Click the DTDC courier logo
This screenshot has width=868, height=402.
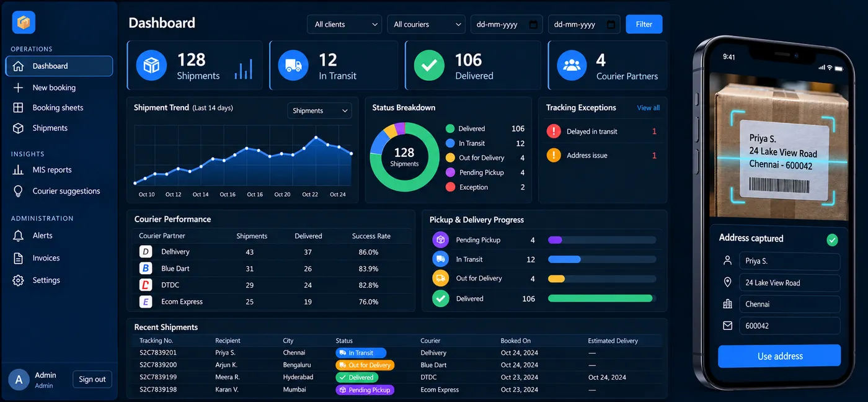pyautogui.click(x=146, y=285)
